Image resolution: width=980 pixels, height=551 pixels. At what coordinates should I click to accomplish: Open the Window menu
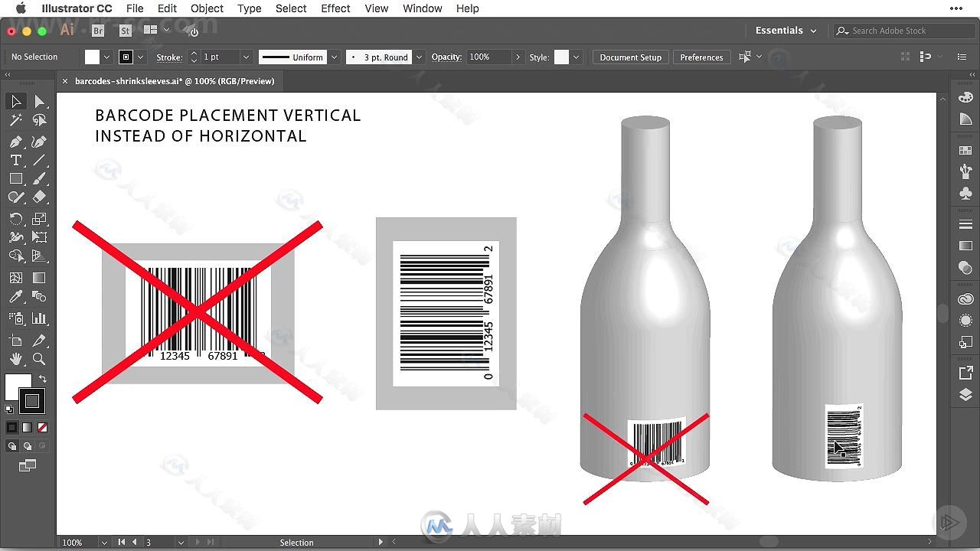422,8
